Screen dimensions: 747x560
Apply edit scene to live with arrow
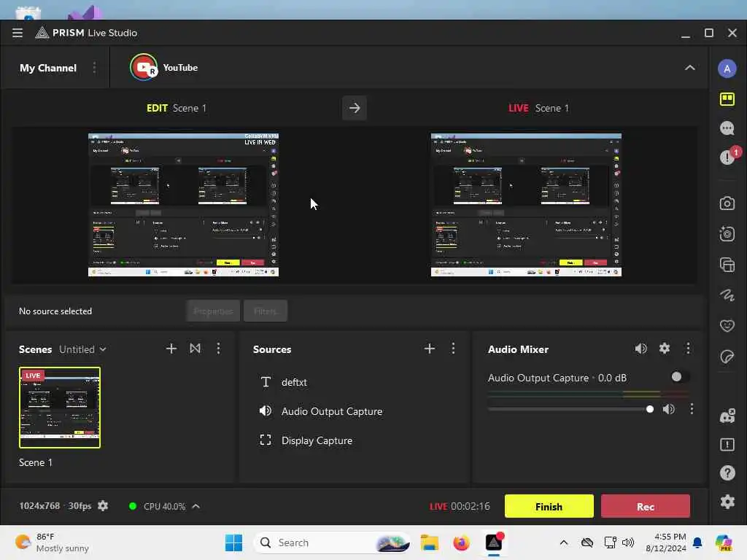pos(355,108)
